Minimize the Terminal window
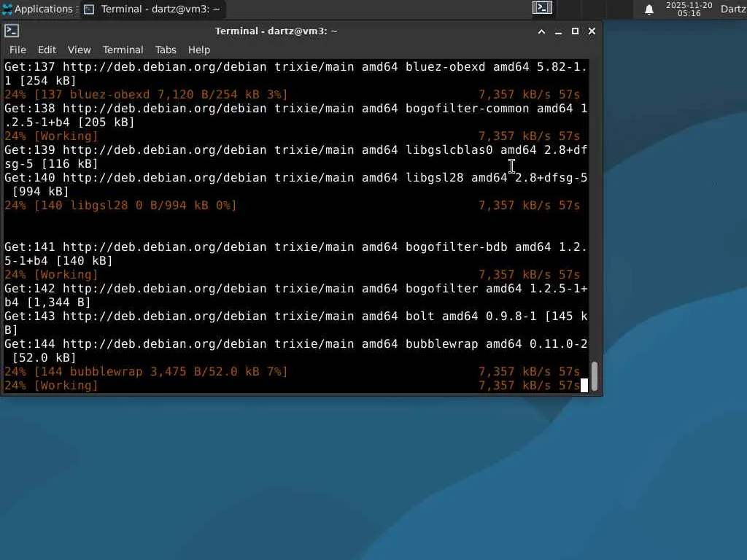The width and height of the screenshot is (747, 560). (558, 31)
